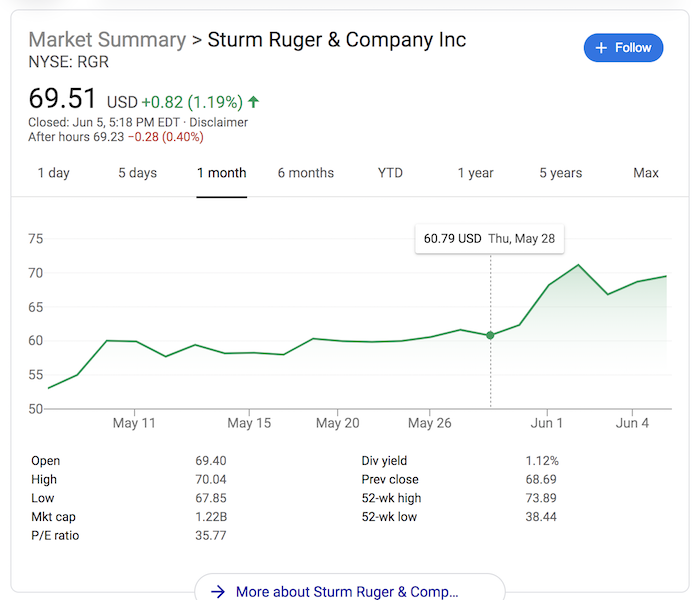700x600 pixels.
Task: Click the Mkt cap value 1.22B
Action: pos(211,517)
